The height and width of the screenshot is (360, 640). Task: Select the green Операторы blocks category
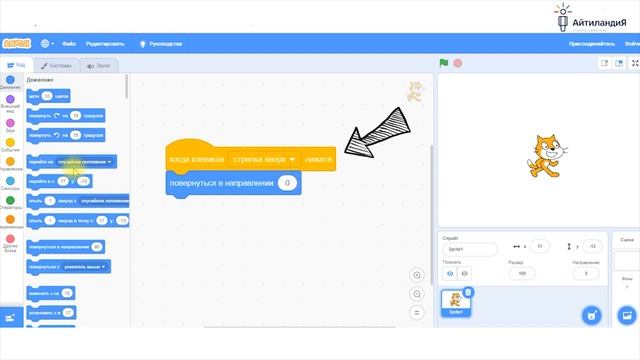click(10, 202)
